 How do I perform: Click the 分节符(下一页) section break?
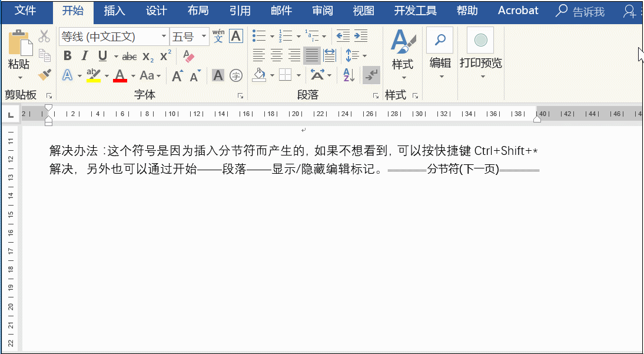[x=463, y=170]
